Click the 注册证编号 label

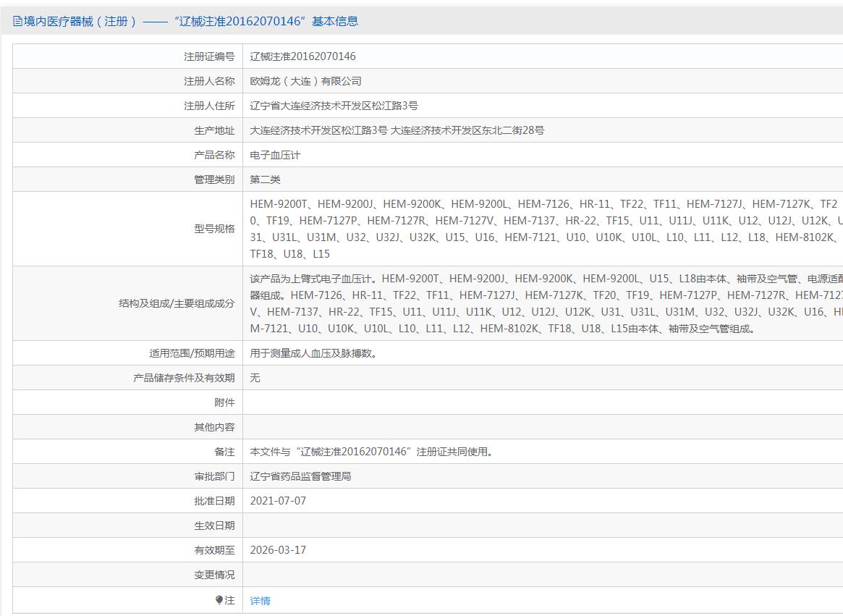209,56
